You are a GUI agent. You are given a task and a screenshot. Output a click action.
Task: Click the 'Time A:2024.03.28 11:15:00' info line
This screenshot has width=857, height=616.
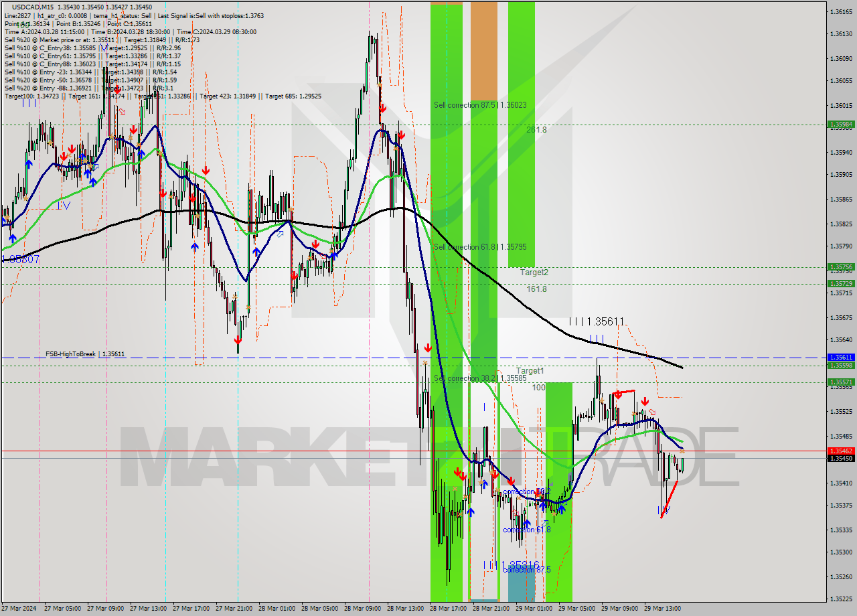[x=131, y=31]
